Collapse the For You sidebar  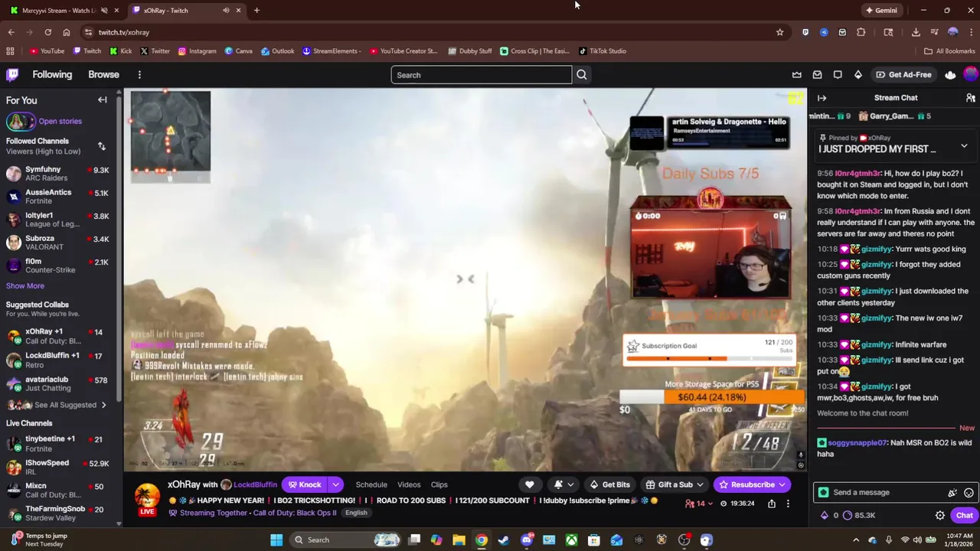(102, 100)
